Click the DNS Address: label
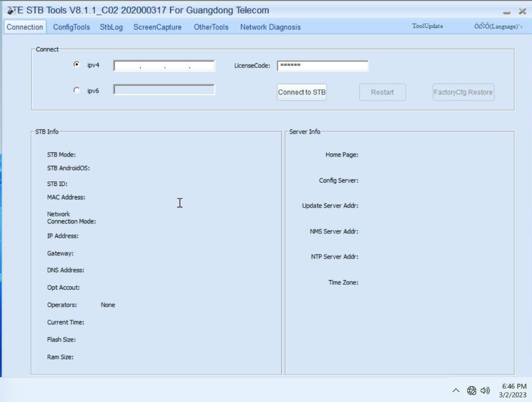532x402 pixels. point(66,270)
